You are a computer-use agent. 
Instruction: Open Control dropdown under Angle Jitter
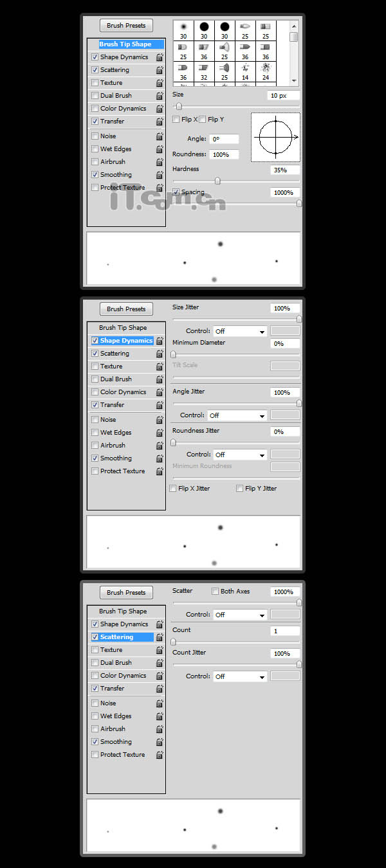click(237, 416)
